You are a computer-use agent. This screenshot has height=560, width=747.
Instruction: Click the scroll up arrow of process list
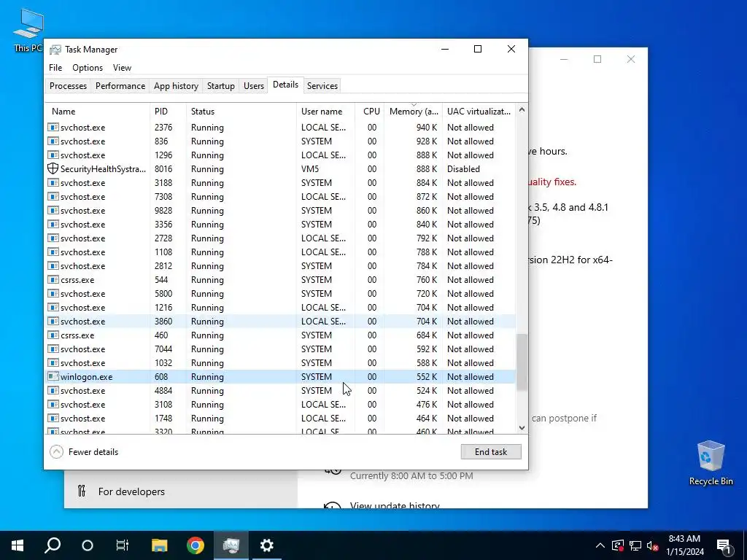click(x=522, y=110)
